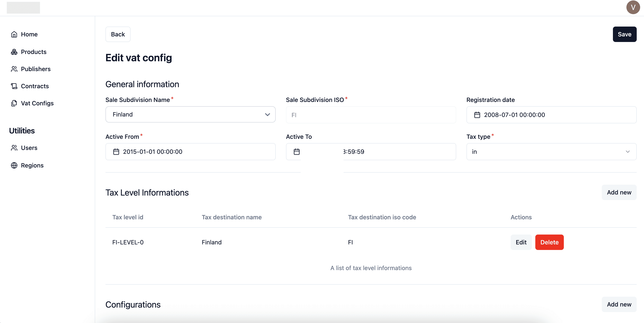Click the Users icon under Utilities
Screen dimensions: 644x323
(14, 148)
